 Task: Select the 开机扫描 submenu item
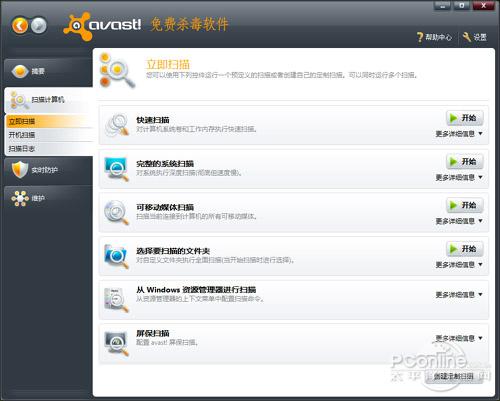49,135
